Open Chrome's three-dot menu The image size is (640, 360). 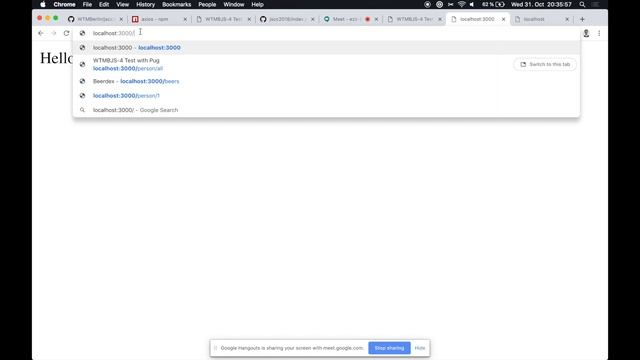[599, 33]
